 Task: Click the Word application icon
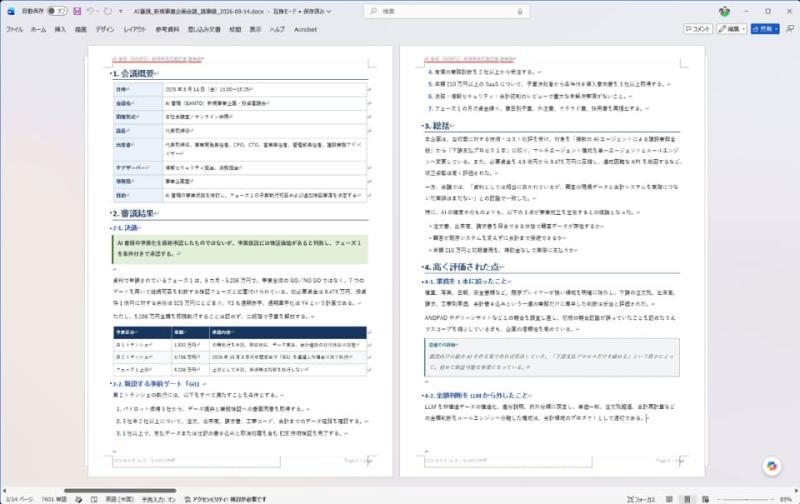[x=11, y=11]
